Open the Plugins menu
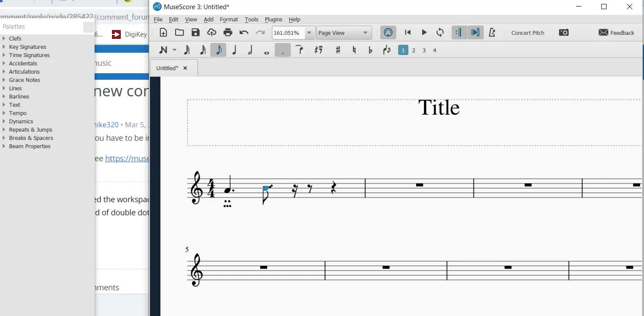644x316 pixels. (273, 20)
